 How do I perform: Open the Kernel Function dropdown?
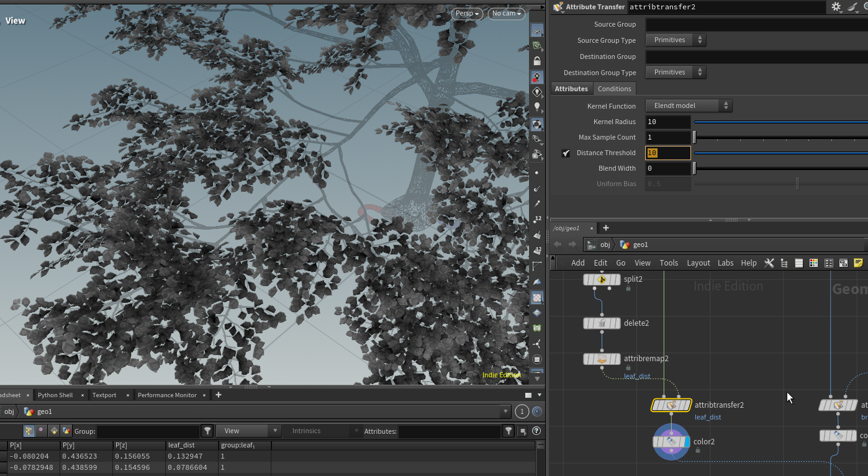tap(689, 106)
